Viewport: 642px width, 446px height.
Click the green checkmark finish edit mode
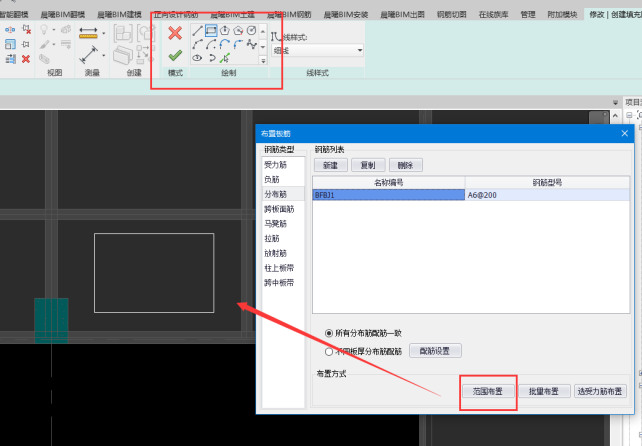click(175, 56)
